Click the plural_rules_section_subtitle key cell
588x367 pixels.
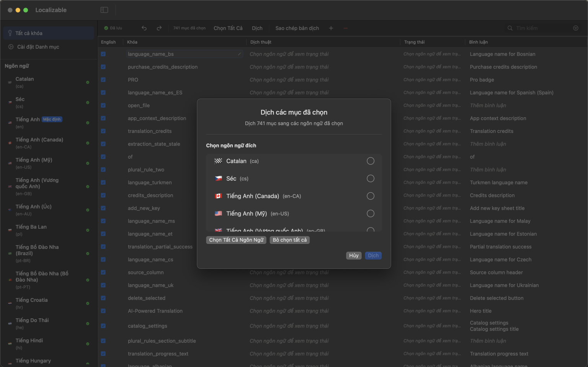(x=162, y=341)
